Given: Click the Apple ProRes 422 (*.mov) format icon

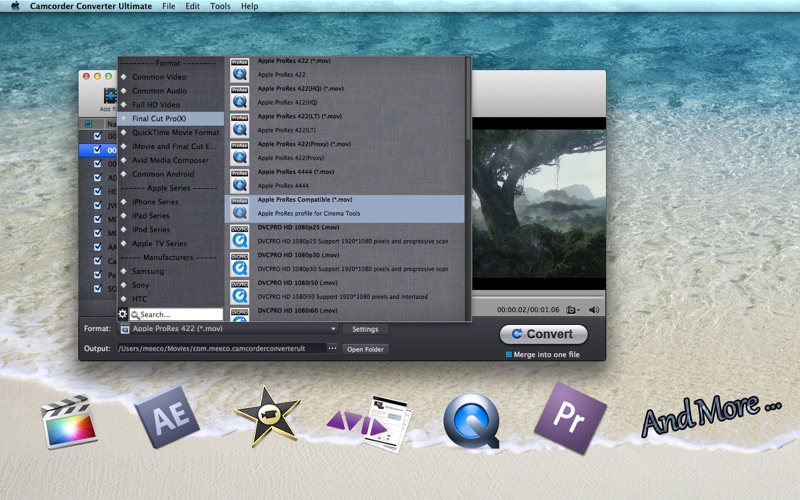Looking at the screenshot, I should [x=239, y=70].
